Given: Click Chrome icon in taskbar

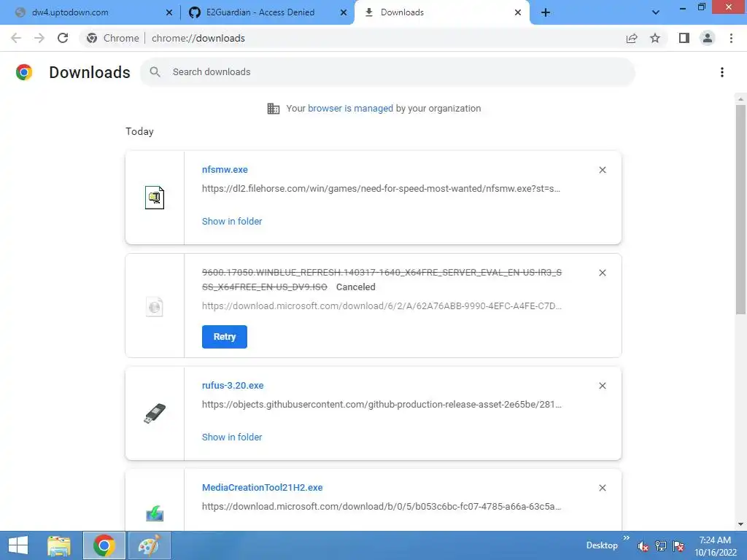Looking at the screenshot, I should coord(104,545).
